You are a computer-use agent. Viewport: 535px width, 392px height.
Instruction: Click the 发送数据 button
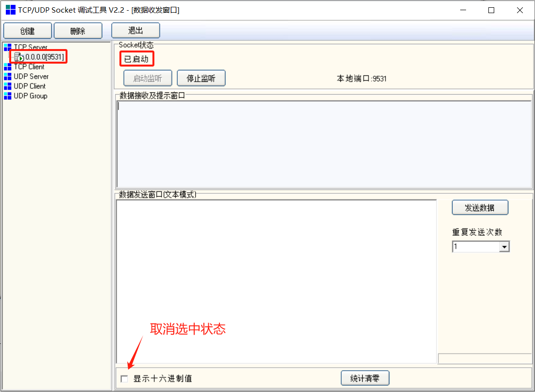tap(480, 207)
